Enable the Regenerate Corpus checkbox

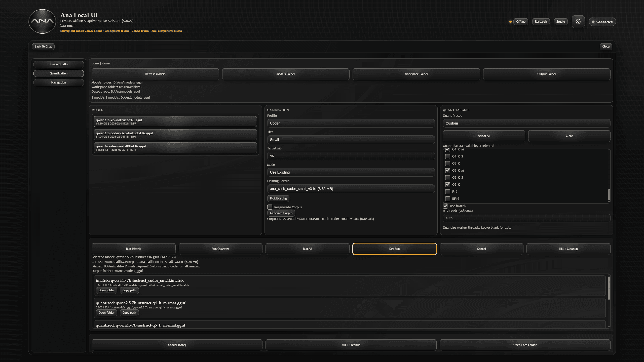pyautogui.click(x=270, y=207)
